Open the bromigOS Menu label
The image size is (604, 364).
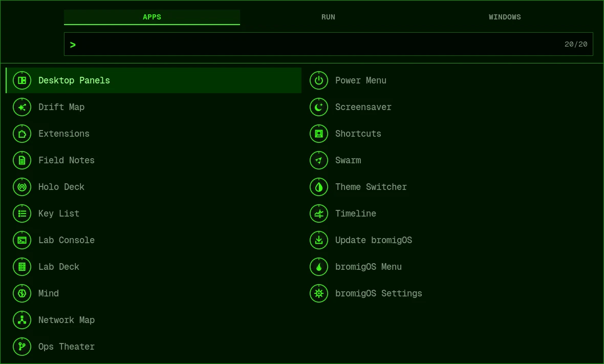368,267
